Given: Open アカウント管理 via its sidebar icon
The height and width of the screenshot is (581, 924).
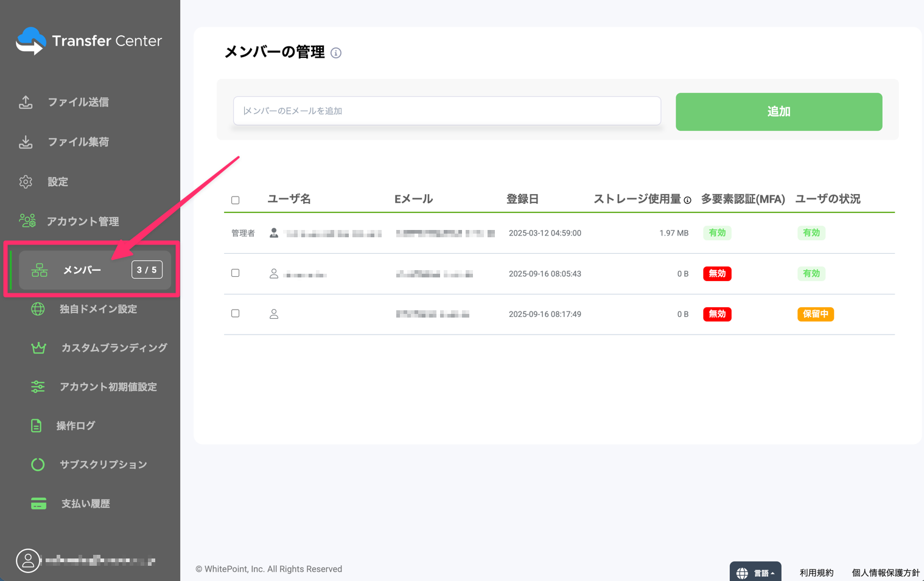Looking at the screenshot, I should pyautogui.click(x=26, y=221).
